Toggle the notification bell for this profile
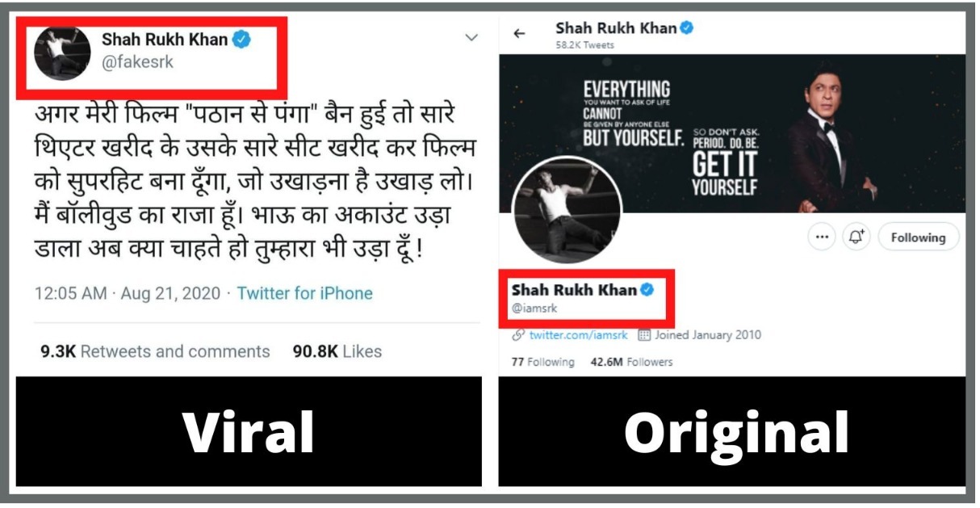 [856, 237]
